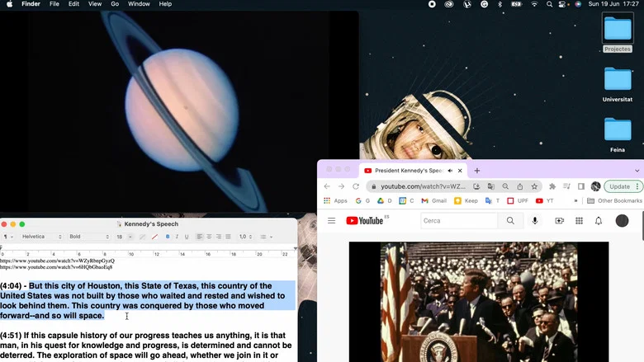The width and height of the screenshot is (644, 362).
Task: Click the translate icon in address bar
Action: pyautogui.click(x=490, y=186)
